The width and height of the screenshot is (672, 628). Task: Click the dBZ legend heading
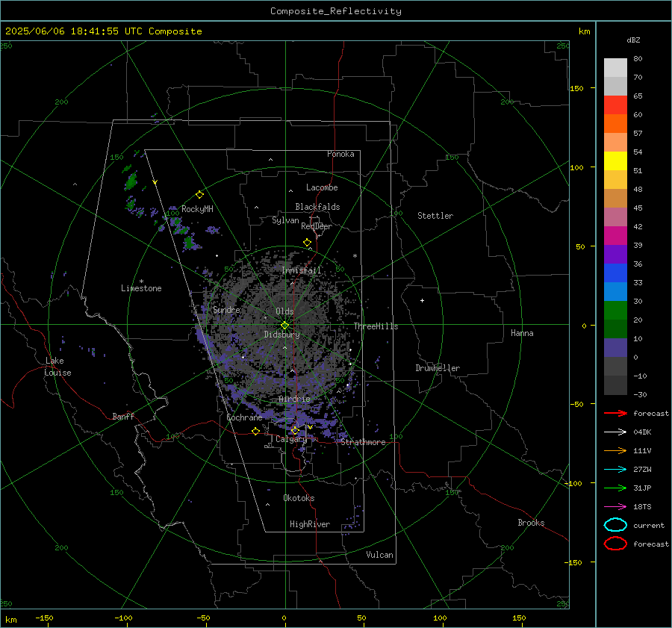click(x=633, y=40)
